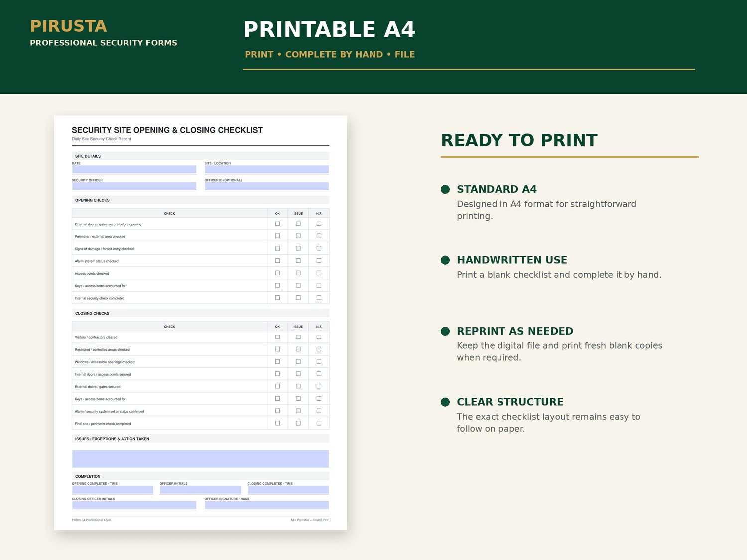Screen dimensions: 747x560
Task: Click the checklist page preview title
Action: coord(167,130)
